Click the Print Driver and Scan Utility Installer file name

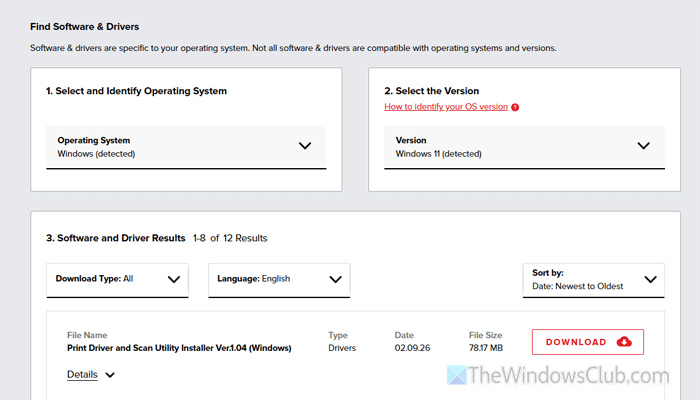[179, 348]
